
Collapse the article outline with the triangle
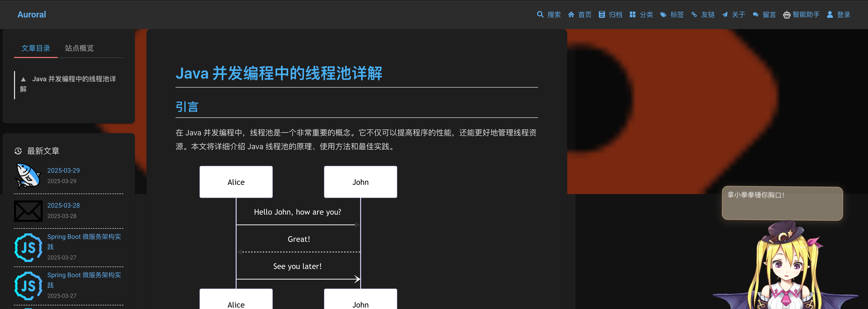(23, 79)
